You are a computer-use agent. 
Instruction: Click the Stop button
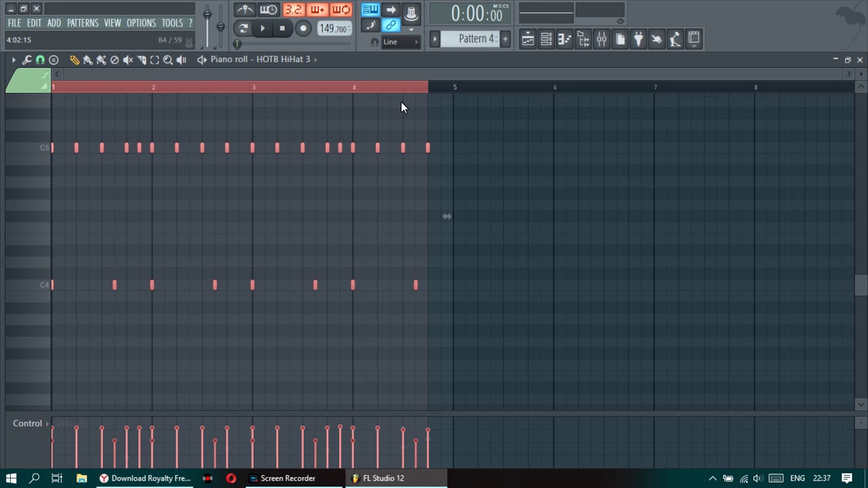282,28
